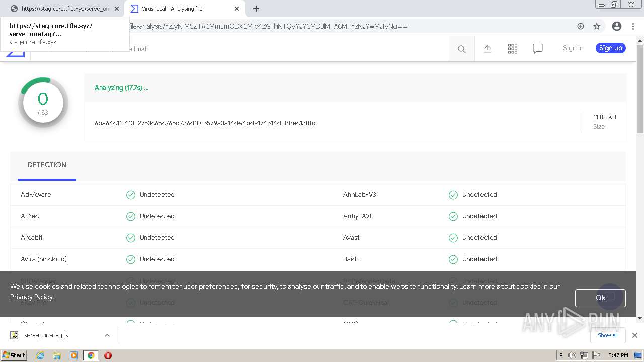The image size is (644, 362).
Task: Click the Ad-Aware engine name
Action: [x=36, y=195]
